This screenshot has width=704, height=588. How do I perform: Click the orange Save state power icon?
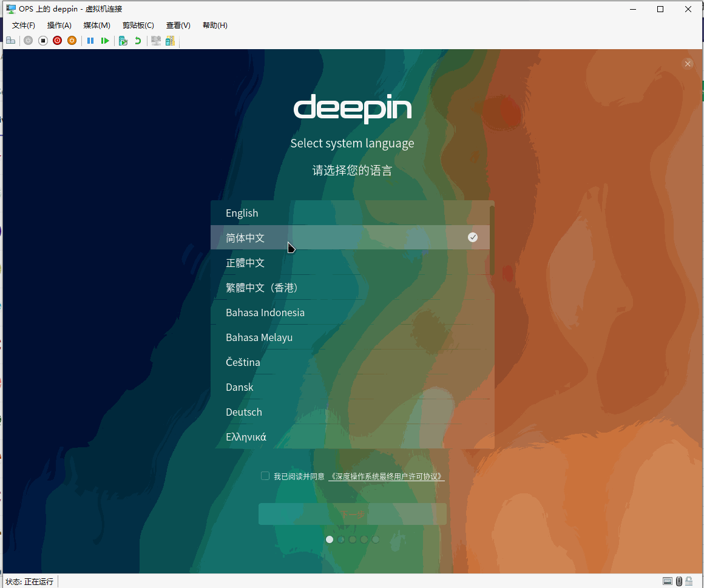click(72, 41)
